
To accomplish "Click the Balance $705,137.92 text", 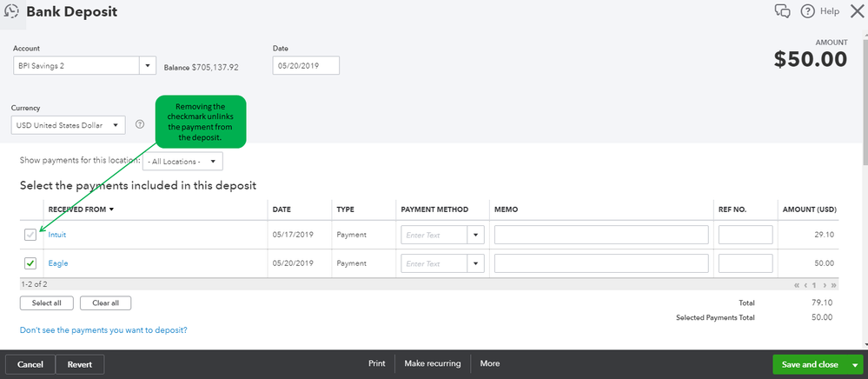I will (202, 68).
